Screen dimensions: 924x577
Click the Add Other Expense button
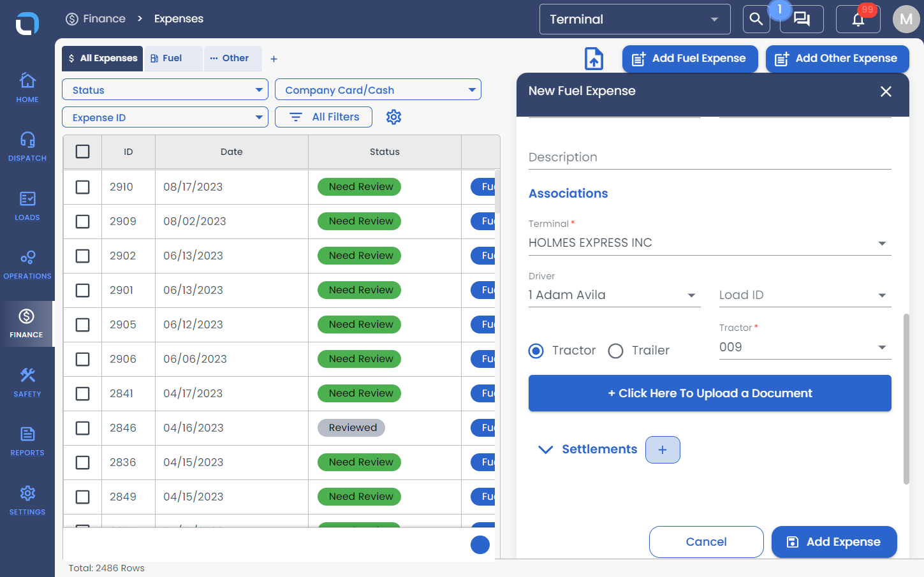[837, 59]
